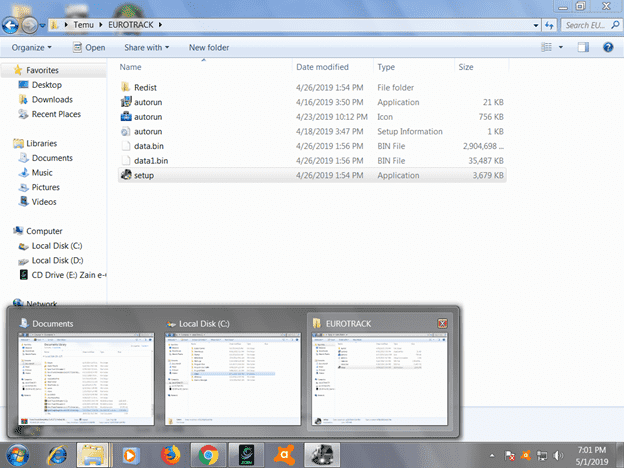Open Downloads in the navigation pane

click(x=52, y=99)
